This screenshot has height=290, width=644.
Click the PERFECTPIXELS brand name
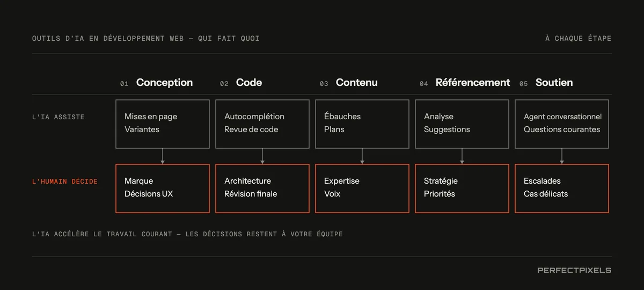pyautogui.click(x=574, y=270)
